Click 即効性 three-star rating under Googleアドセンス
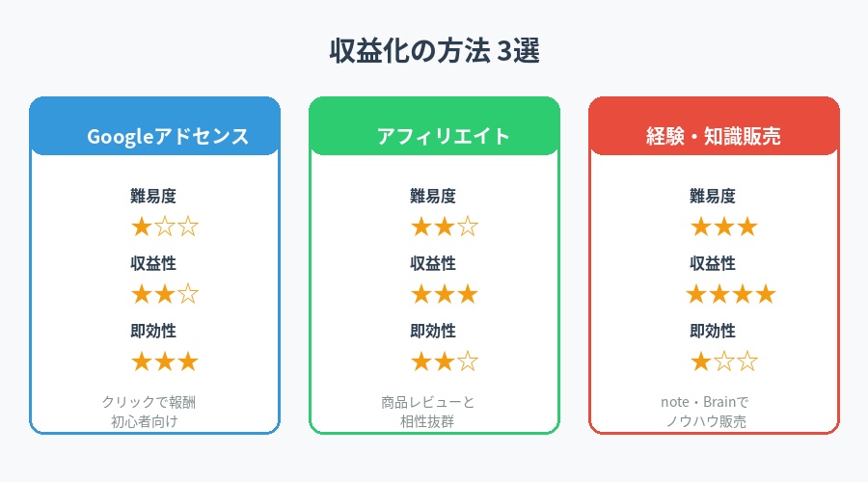Screen dimensions: 868x482 [x=164, y=362]
